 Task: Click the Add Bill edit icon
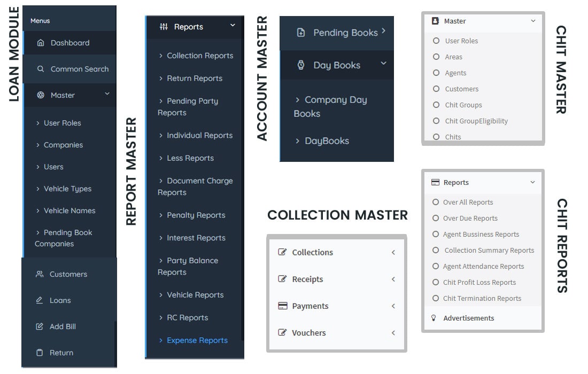click(x=40, y=326)
